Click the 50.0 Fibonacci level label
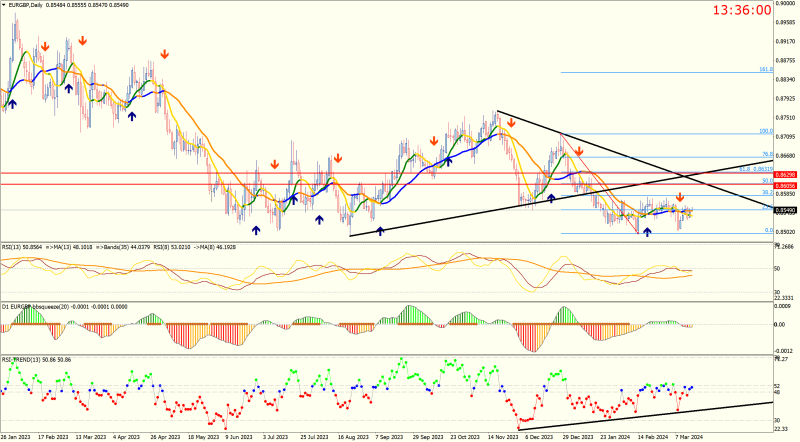Viewport: 800px width, 442px height. pyautogui.click(x=767, y=181)
